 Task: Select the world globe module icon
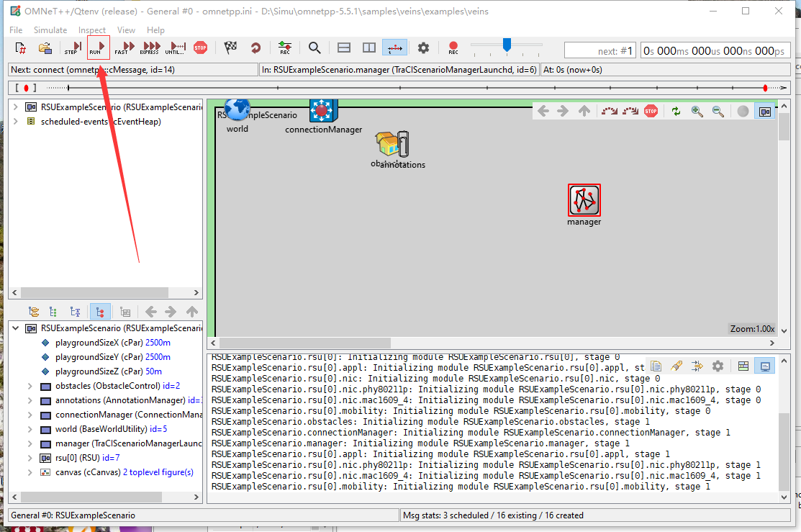pos(237,110)
